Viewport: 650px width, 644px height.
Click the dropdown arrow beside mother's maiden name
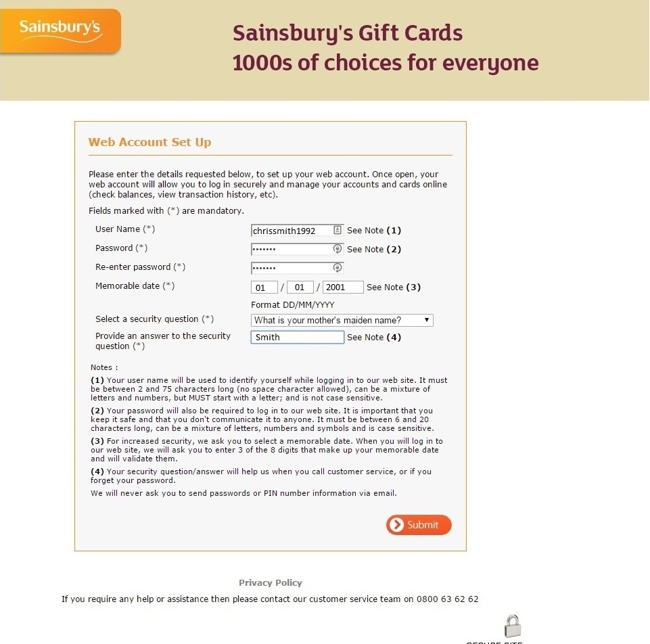pos(427,320)
